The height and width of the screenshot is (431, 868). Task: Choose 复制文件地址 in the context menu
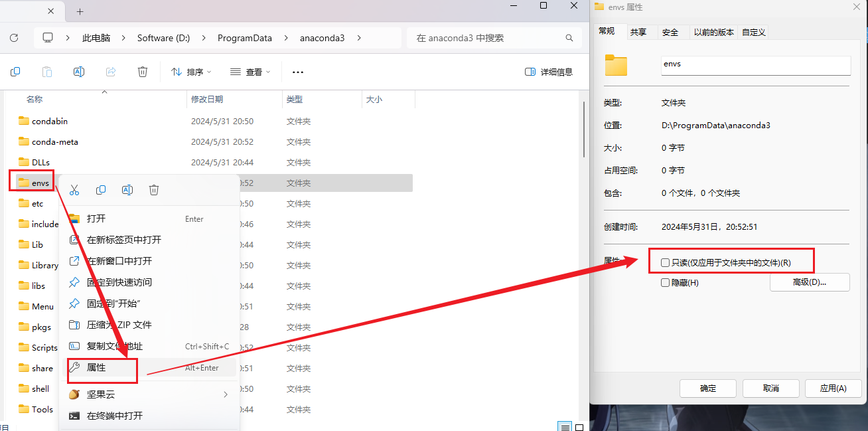(x=149, y=346)
